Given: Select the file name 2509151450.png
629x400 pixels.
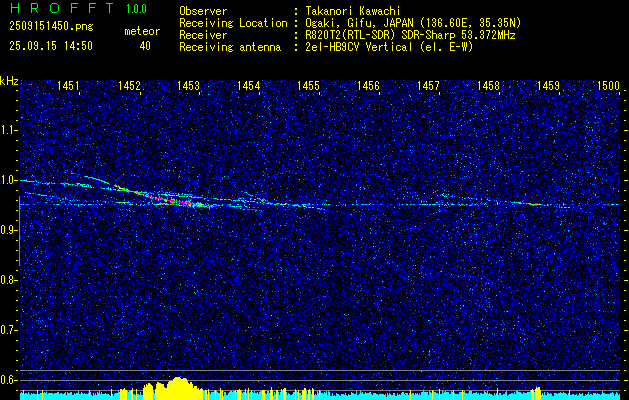Looking at the screenshot, I should point(51,26).
